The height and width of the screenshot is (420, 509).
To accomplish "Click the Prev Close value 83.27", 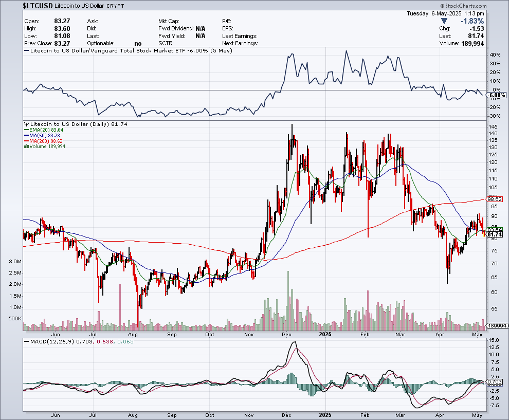I will pyautogui.click(x=62, y=43).
